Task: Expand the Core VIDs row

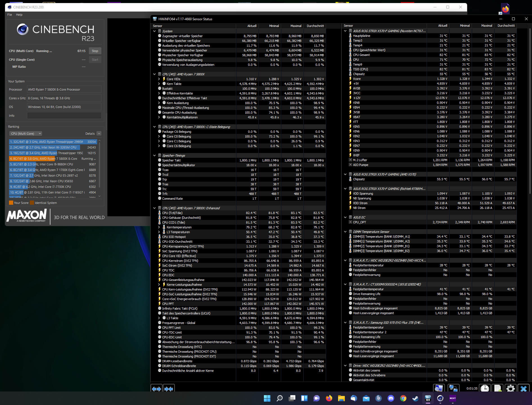Action: (x=159, y=79)
